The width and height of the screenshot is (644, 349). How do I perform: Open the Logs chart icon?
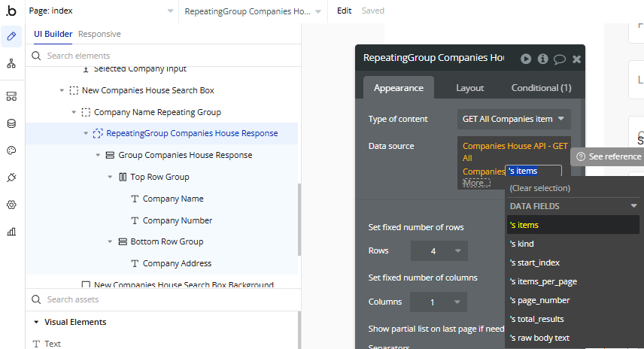pyautogui.click(x=11, y=232)
